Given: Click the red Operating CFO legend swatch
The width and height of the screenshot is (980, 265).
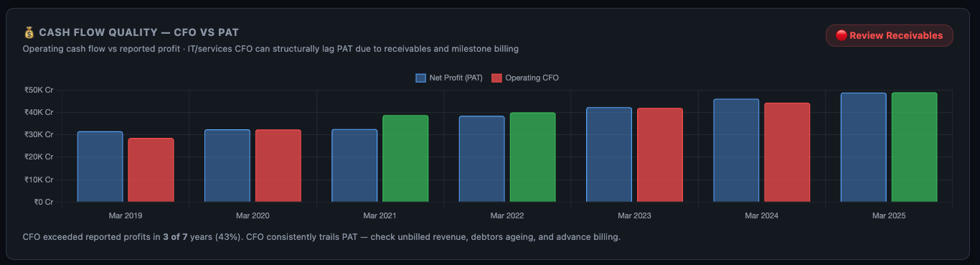Looking at the screenshot, I should [x=496, y=78].
